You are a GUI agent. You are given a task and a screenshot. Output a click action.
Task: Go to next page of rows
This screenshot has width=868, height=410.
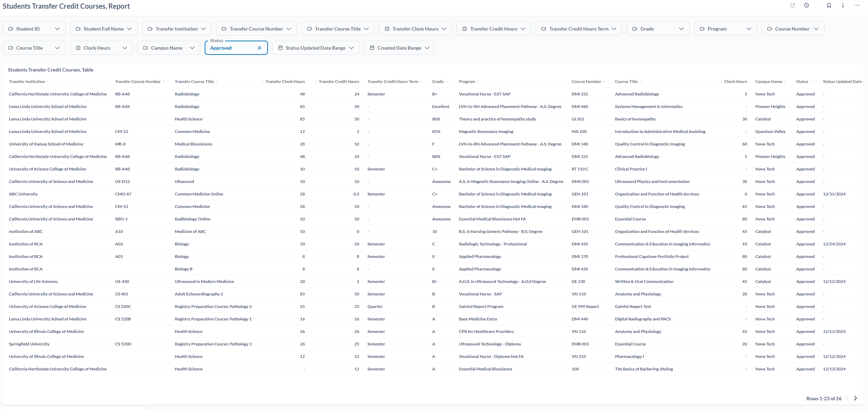(855, 398)
